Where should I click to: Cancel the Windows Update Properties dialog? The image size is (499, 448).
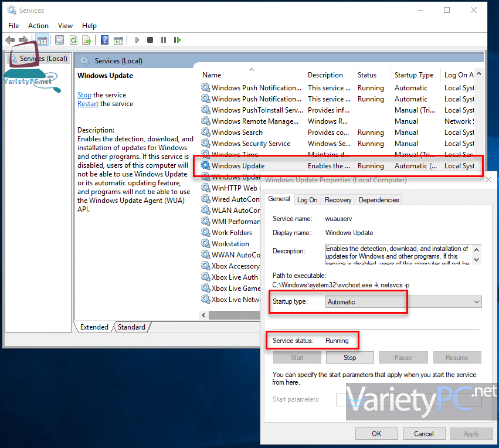pyautogui.click(x=423, y=434)
